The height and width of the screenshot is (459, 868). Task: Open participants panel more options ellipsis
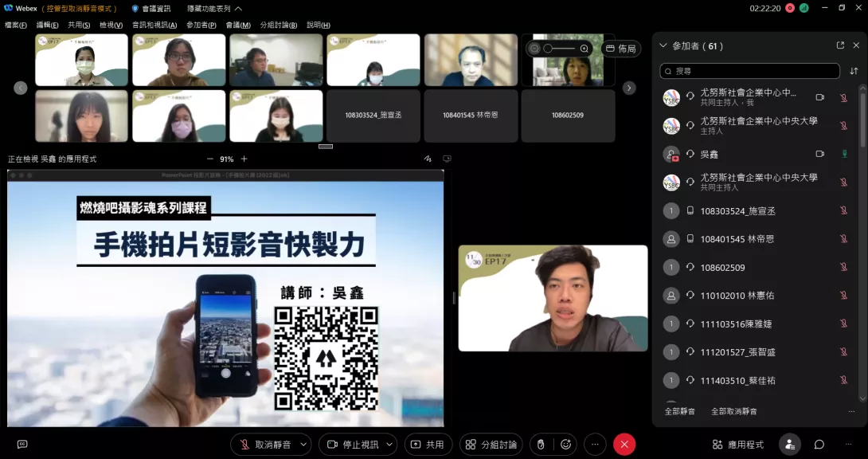(x=851, y=411)
